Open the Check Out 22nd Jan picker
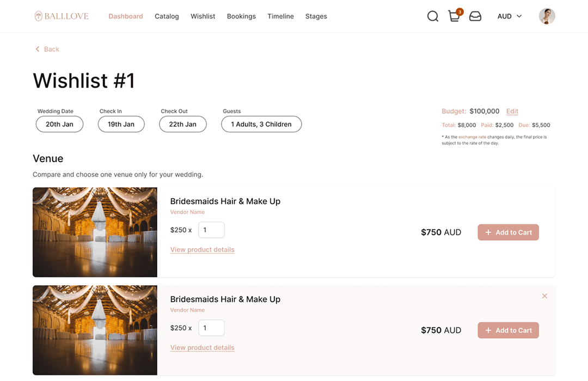588x381 pixels. point(183,124)
